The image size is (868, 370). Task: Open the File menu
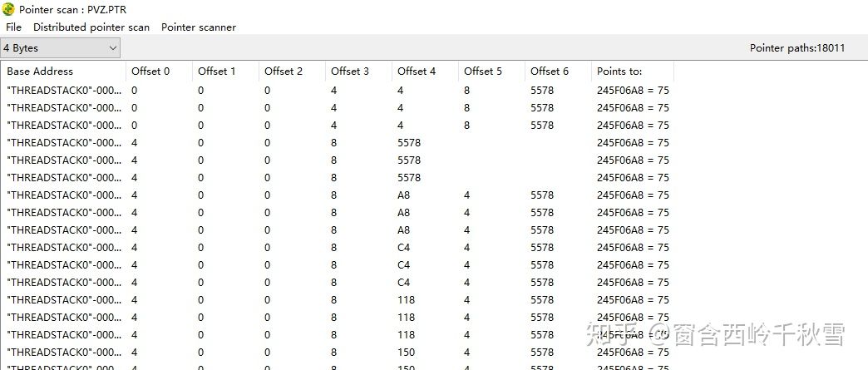point(13,27)
